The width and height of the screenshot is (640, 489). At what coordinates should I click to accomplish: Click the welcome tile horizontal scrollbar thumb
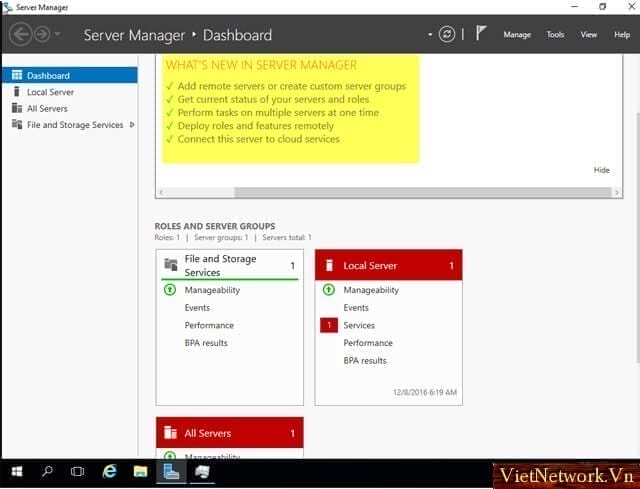(422, 192)
